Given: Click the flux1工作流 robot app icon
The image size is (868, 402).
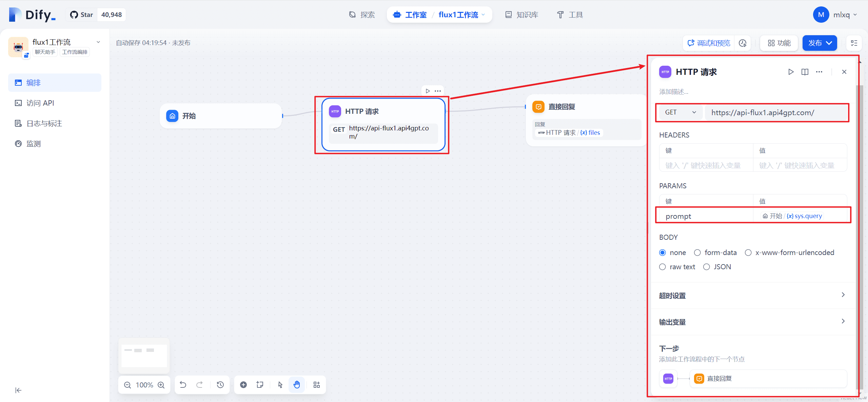Looking at the screenshot, I should tap(18, 47).
